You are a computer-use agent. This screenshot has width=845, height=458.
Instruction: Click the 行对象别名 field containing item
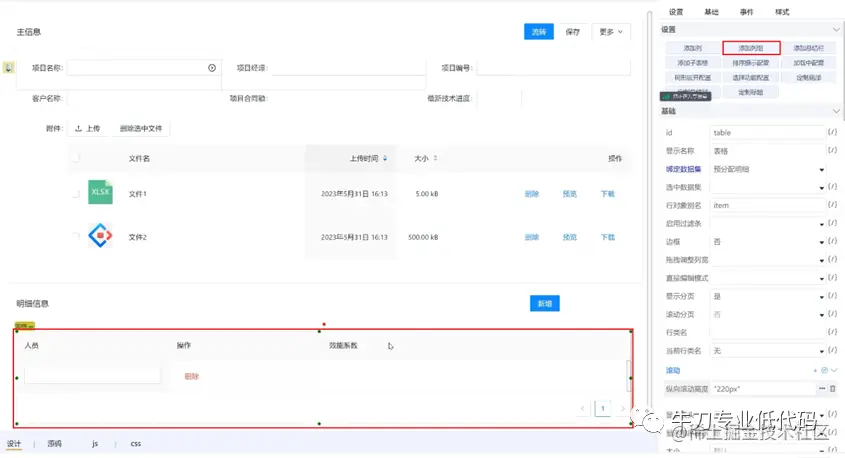(767, 205)
